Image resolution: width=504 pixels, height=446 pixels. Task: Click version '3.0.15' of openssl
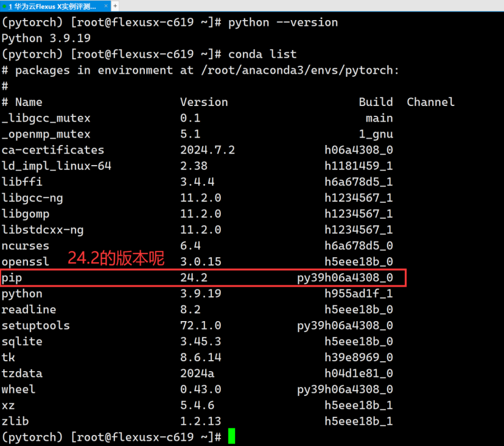[x=201, y=261]
